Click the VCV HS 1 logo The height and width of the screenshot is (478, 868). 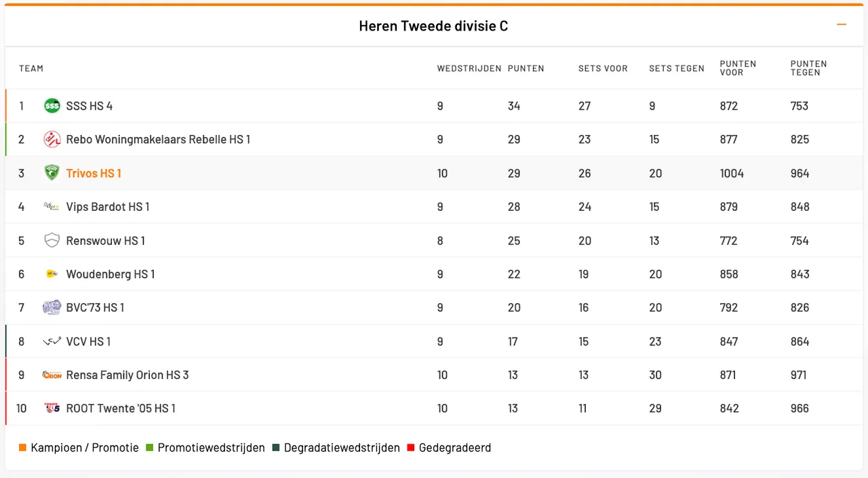click(52, 342)
